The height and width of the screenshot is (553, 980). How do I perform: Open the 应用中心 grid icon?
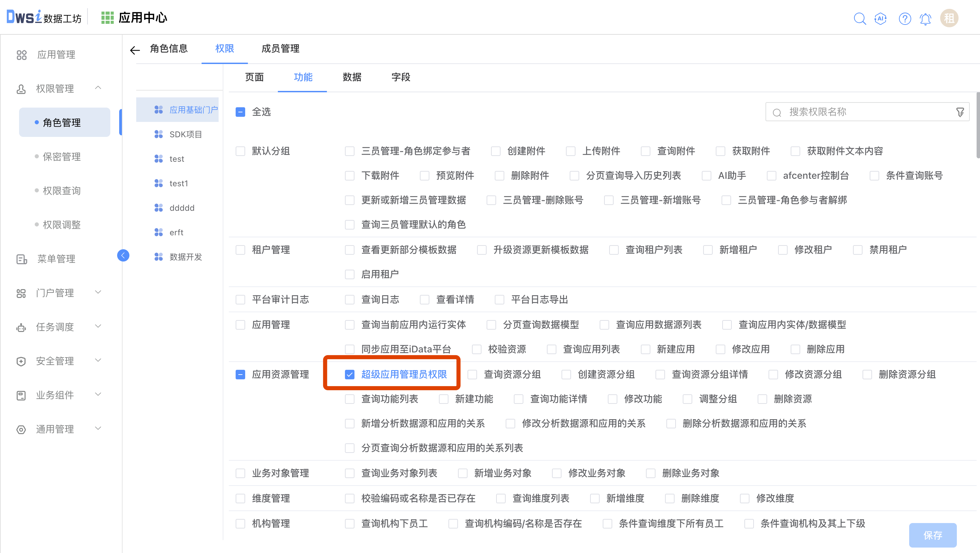pos(107,18)
